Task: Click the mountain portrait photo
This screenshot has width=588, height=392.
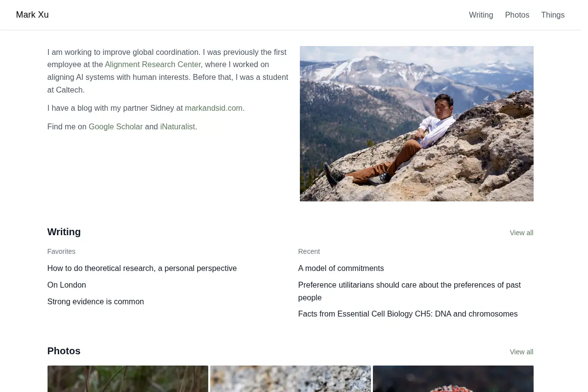Action: coord(416,123)
